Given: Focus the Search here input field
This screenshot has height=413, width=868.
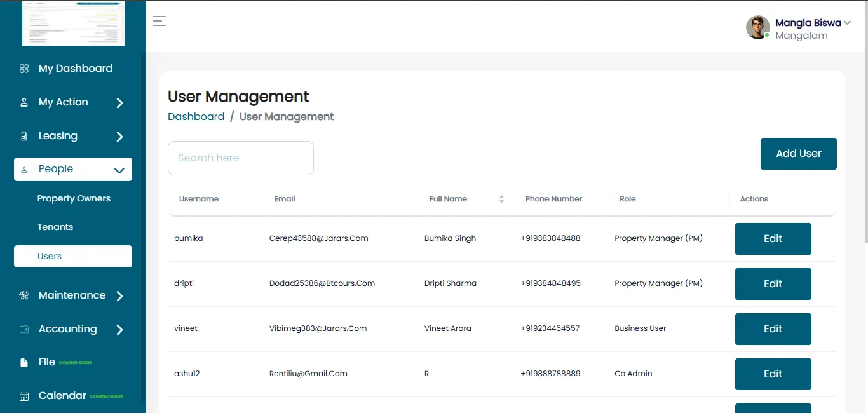Looking at the screenshot, I should click(241, 158).
